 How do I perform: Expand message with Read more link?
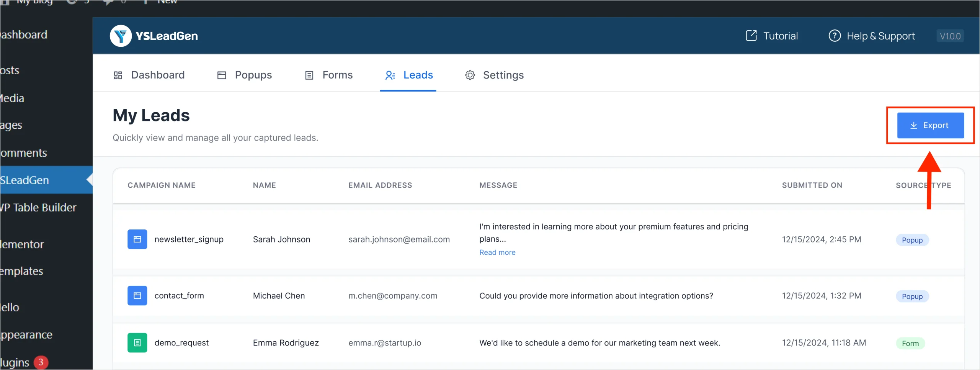pos(497,252)
